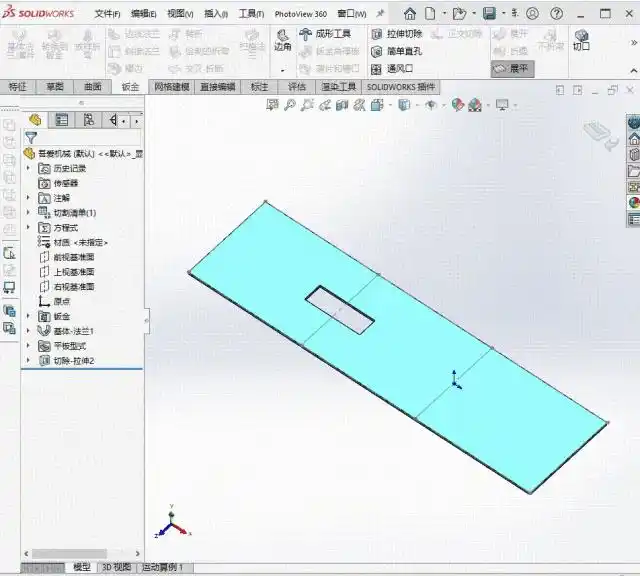Select 平板型式 flat pattern in tree

pos(62,346)
